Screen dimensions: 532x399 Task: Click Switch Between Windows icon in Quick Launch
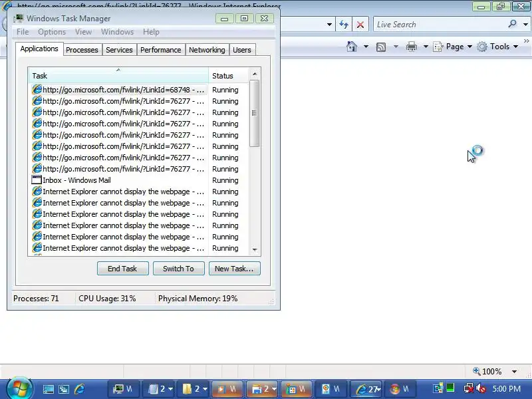pos(64,389)
